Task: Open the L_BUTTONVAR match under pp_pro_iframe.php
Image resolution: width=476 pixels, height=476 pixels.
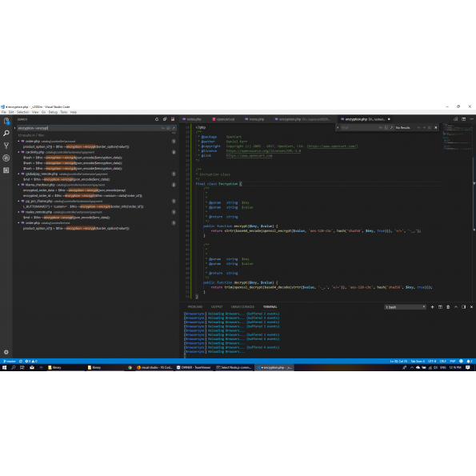Action: (83, 206)
